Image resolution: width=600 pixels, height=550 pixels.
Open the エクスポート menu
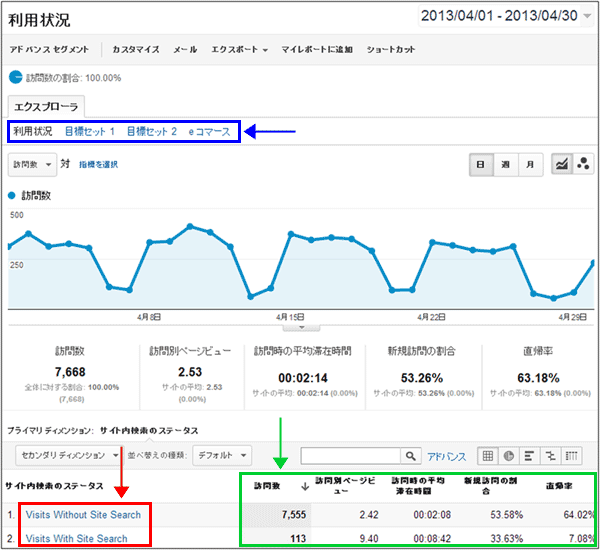[239, 49]
